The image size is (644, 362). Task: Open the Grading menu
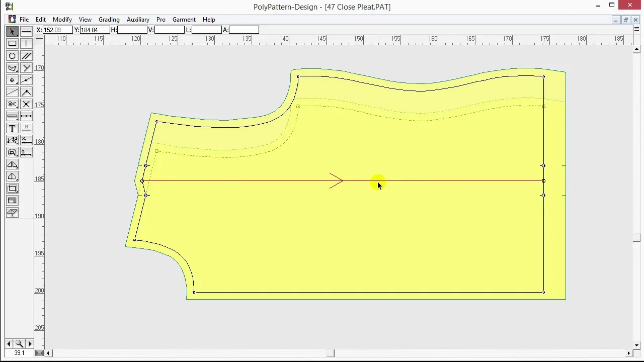109,19
